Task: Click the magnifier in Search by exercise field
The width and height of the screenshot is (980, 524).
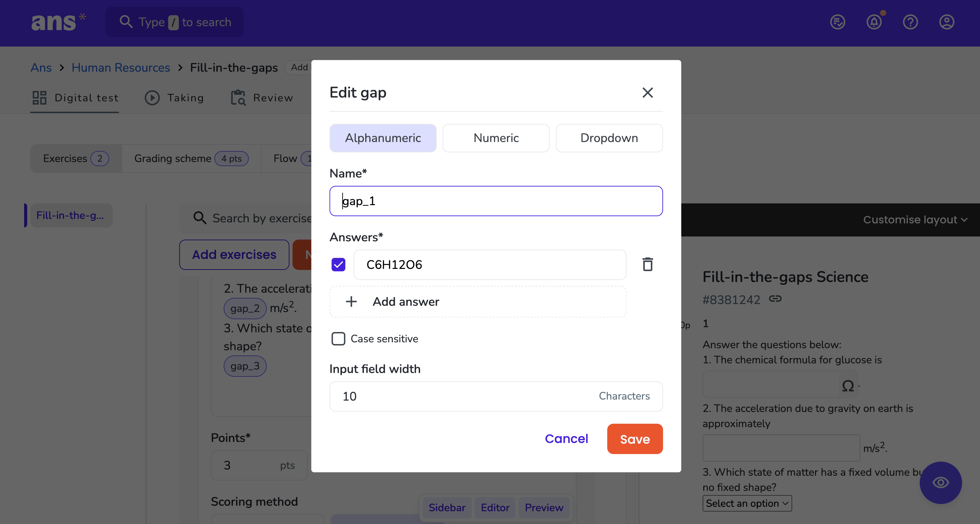Action: click(200, 218)
